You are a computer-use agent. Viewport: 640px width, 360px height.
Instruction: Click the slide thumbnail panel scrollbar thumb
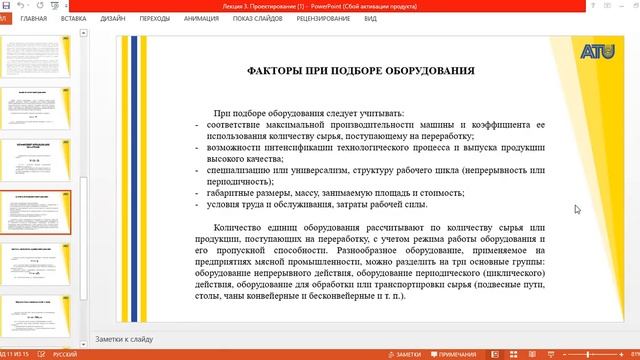[84, 239]
